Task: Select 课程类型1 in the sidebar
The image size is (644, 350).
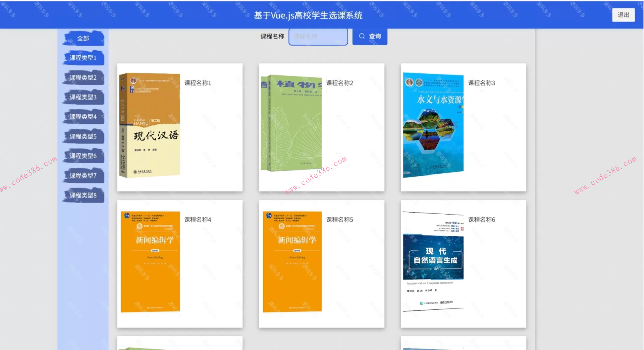Action: 83,58
